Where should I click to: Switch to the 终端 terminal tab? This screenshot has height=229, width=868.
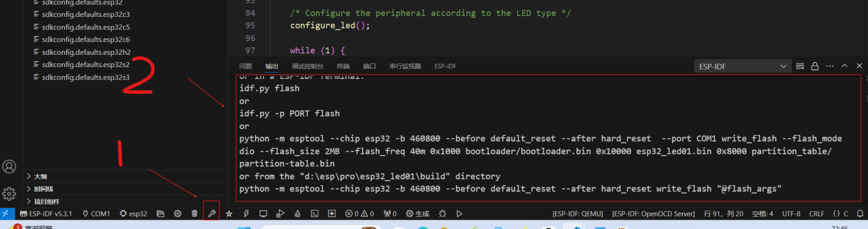point(343,66)
